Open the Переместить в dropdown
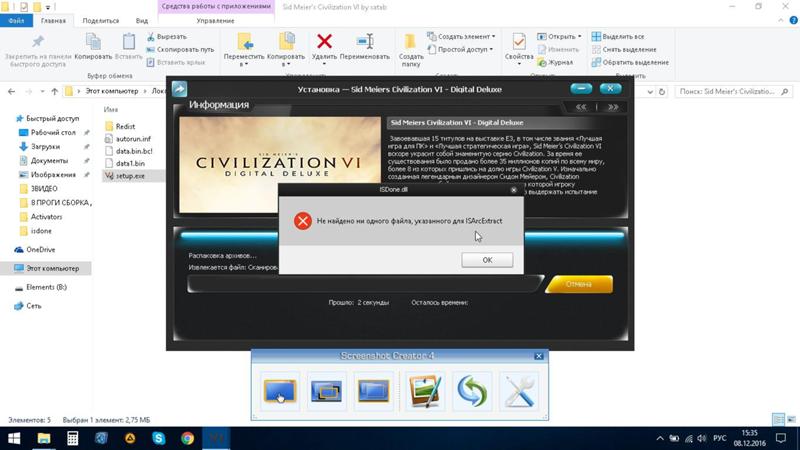Viewport: 800px width, 450px height. pyautogui.click(x=244, y=50)
